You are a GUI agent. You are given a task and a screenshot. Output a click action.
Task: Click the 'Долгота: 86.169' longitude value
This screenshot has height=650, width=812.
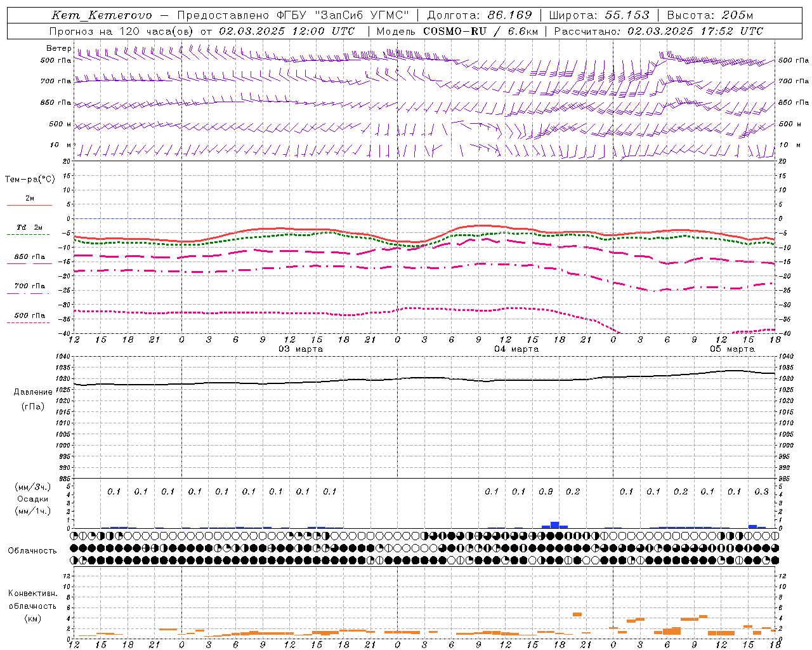[480, 15]
